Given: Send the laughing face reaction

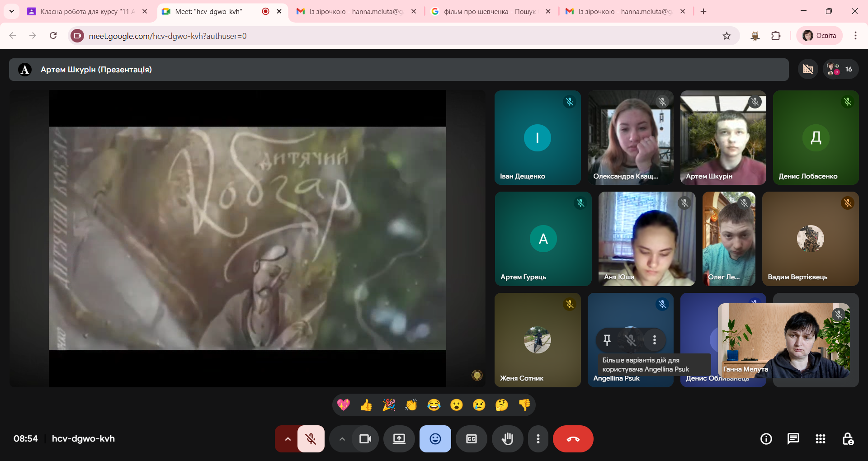Looking at the screenshot, I should pyautogui.click(x=434, y=405).
